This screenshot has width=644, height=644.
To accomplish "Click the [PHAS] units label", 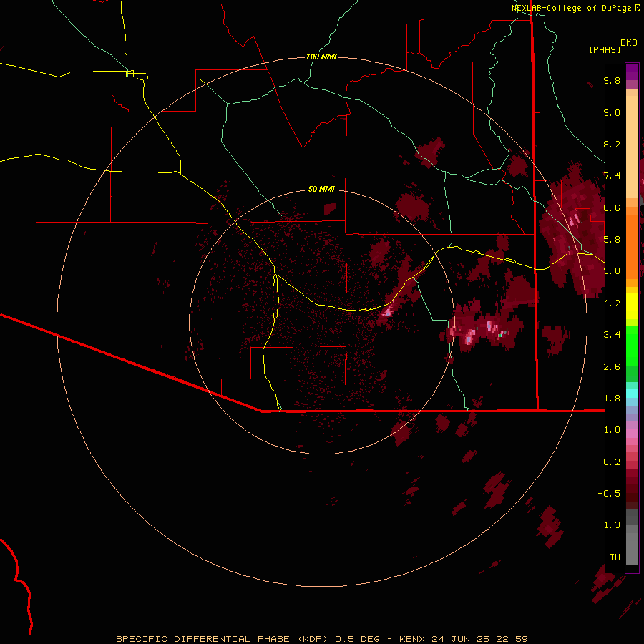I will 605,49.
